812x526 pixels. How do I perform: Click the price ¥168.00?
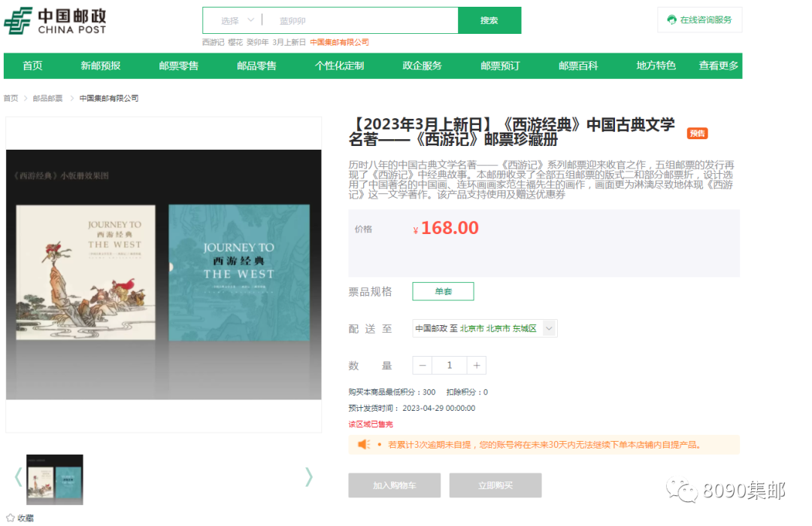pos(446,228)
